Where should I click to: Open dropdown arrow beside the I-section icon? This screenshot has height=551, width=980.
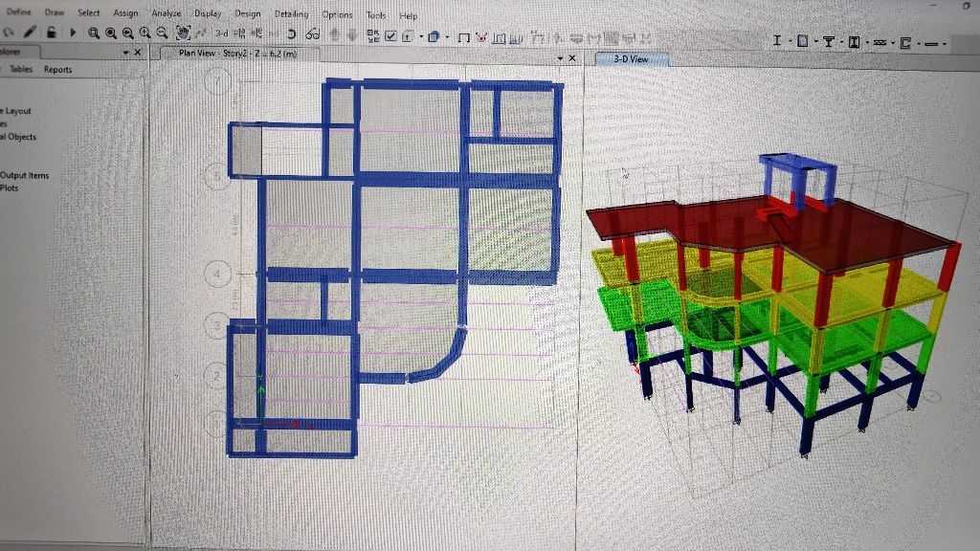788,43
